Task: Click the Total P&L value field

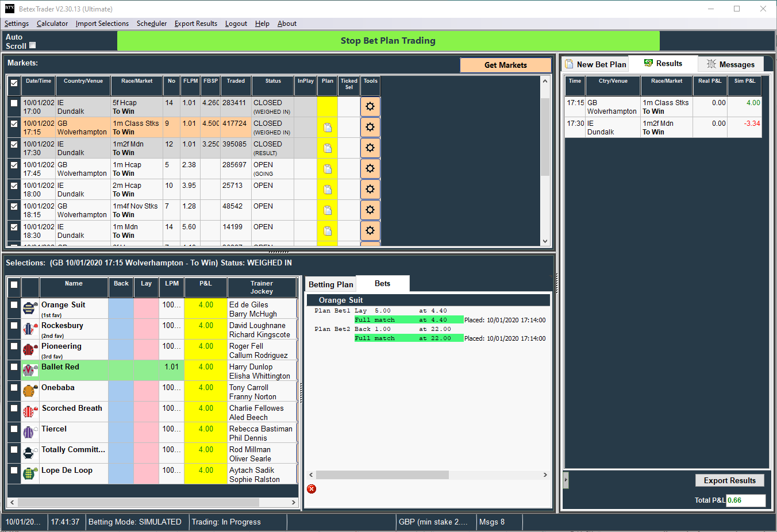Action: (x=745, y=500)
